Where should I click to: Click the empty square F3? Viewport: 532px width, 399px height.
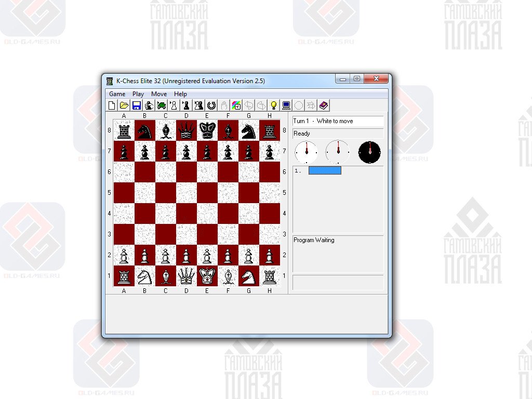click(x=228, y=234)
